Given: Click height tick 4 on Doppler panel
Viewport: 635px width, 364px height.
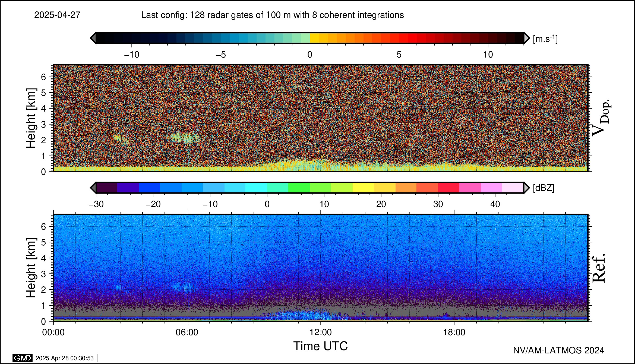Looking at the screenshot, I should point(43,109).
